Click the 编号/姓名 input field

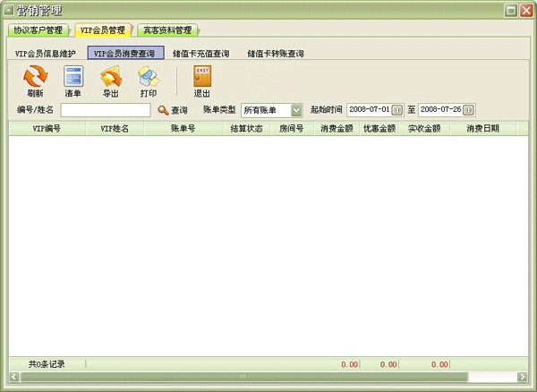tap(105, 110)
